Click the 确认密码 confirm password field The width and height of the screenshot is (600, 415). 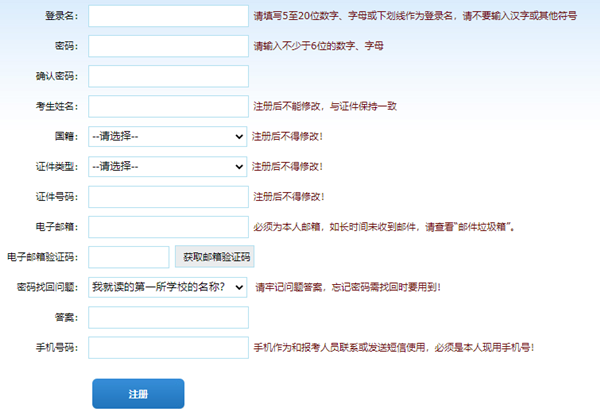tap(167, 76)
